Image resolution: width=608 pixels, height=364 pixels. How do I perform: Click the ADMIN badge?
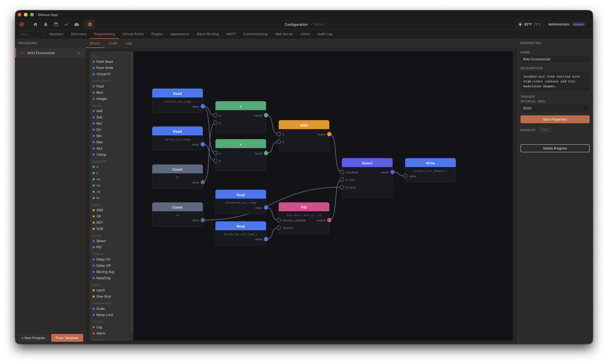pos(578,24)
